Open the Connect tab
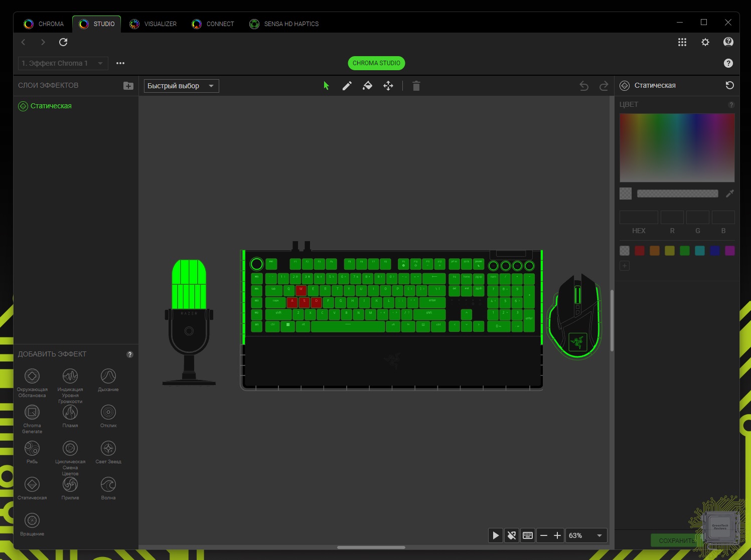Image resolution: width=751 pixels, height=560 pixels. click(213, 24)
